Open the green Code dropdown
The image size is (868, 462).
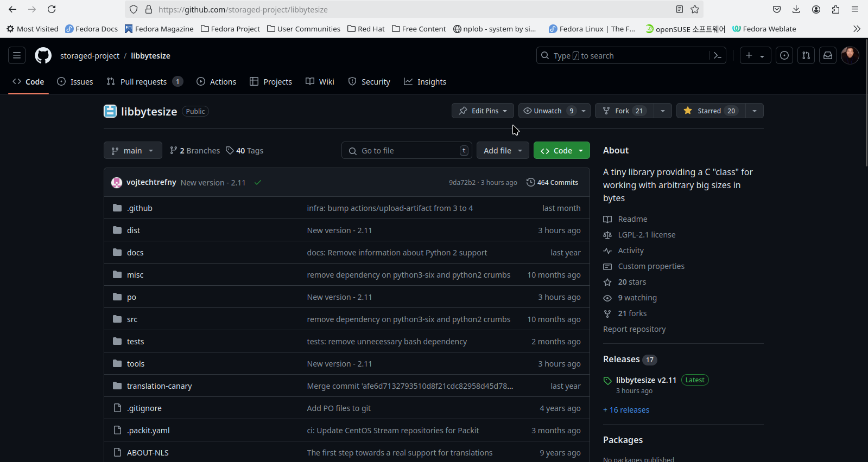point(562,151)
